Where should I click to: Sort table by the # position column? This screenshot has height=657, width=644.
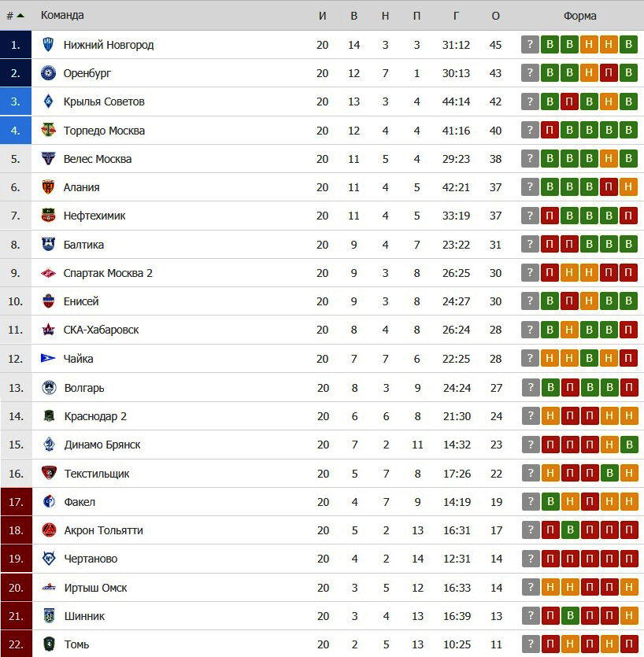15,15
